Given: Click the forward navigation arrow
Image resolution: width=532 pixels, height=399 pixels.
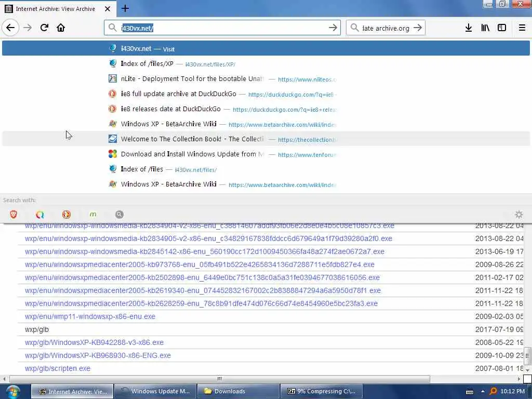Looking at the screenshot, I should coord(28,28).
